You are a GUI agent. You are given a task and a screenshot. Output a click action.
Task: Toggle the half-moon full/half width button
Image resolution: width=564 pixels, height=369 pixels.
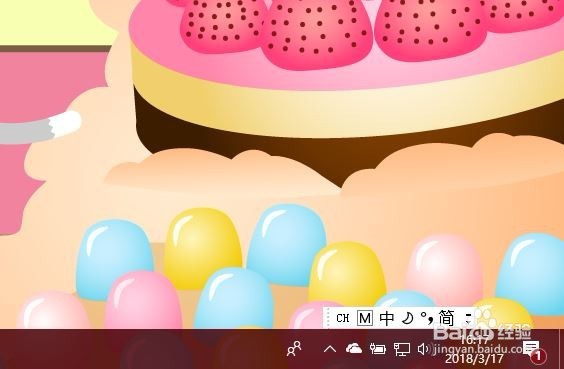tap(408, 318)
